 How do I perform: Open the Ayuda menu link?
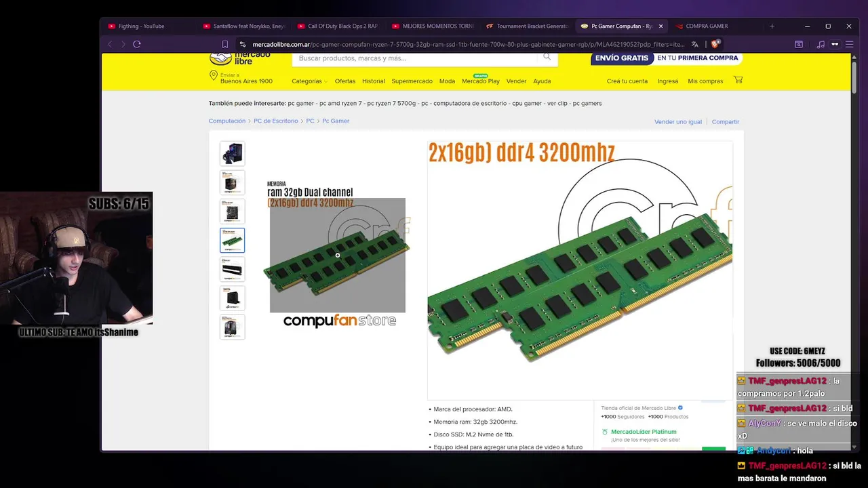tap(542, 81)
